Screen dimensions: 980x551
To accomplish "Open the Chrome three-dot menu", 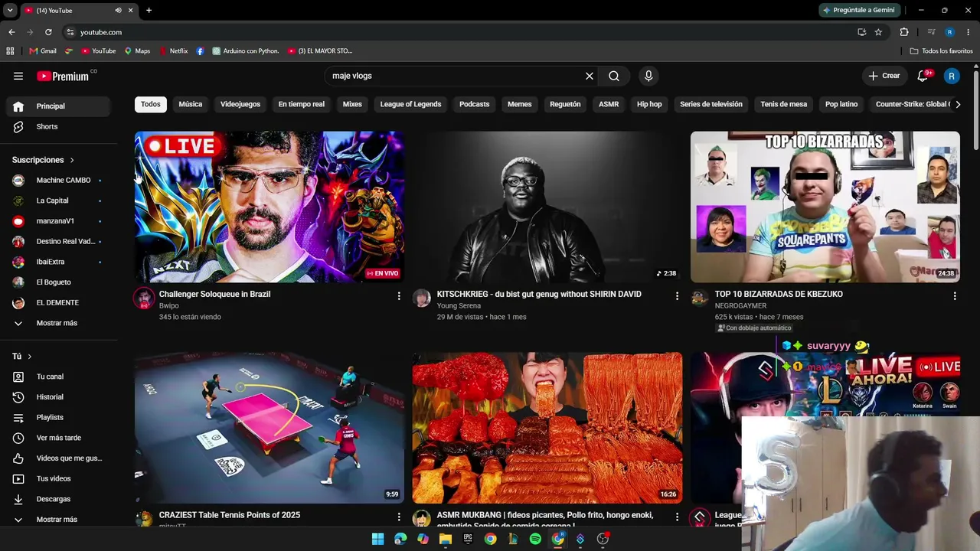I will [x=969, y=32].
